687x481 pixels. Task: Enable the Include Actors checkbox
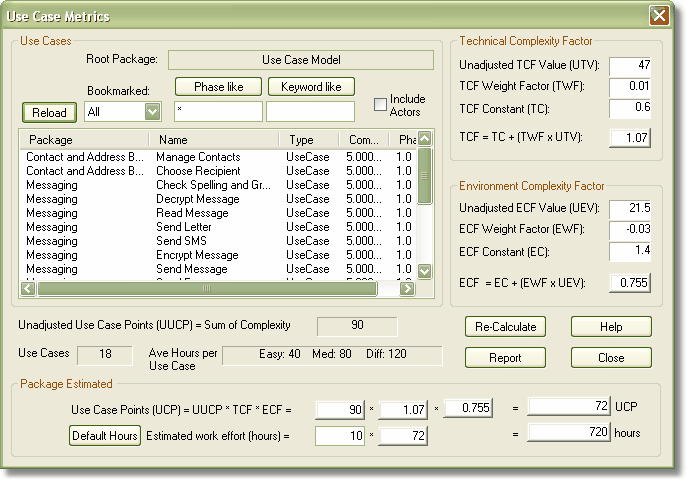click(x=380, y=105)
